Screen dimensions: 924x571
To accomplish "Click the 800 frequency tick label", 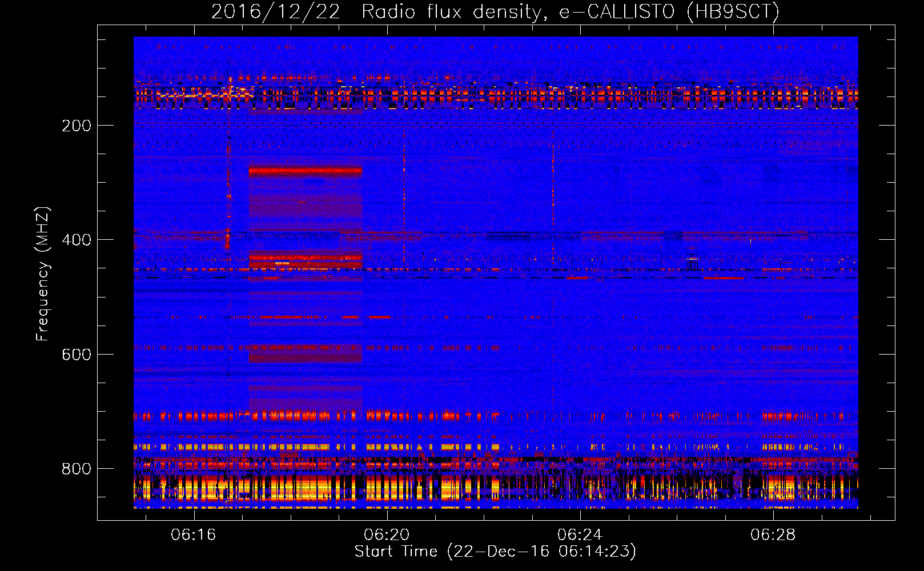I will point(77,469).
